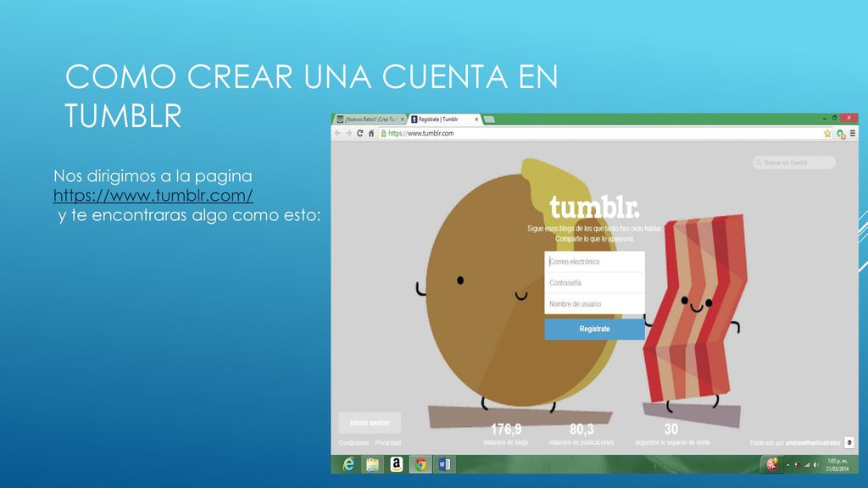Minimize the Chrome window

[824, 118]
